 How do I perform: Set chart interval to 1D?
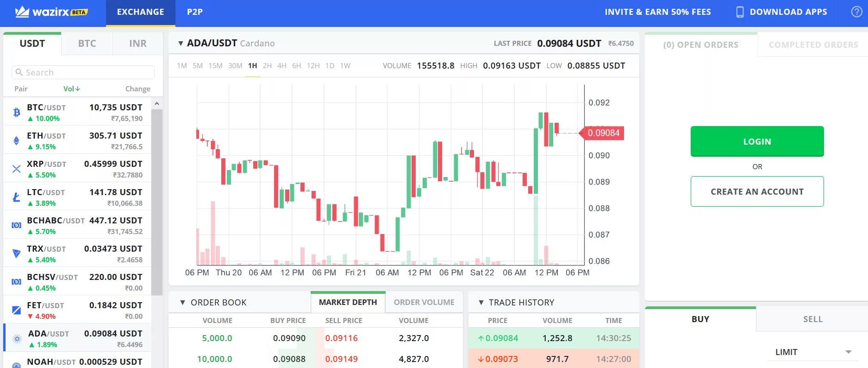[330, 66]
